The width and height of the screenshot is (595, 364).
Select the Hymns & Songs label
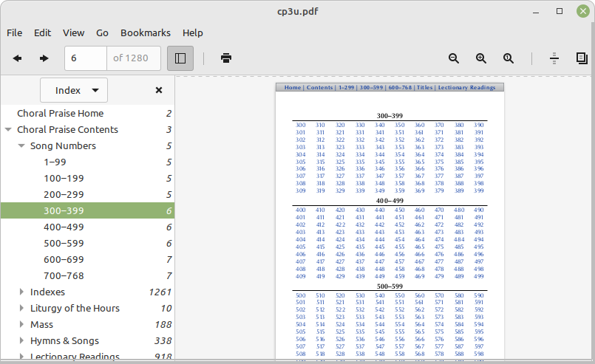point(64,341)
